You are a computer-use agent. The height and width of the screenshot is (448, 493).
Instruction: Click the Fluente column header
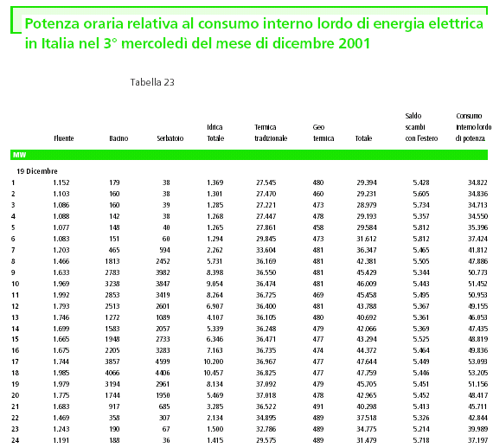pyautogui.click(x=64, y=138)
